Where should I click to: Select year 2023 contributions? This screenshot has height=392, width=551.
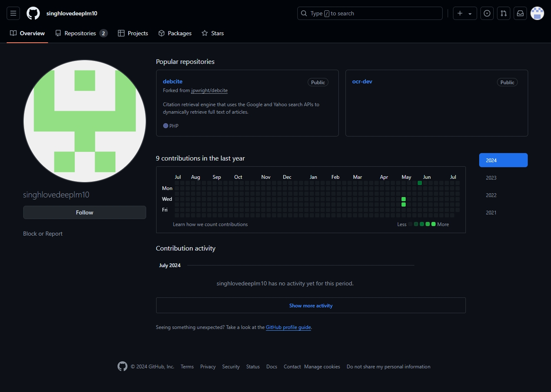[x=503, y=178]
